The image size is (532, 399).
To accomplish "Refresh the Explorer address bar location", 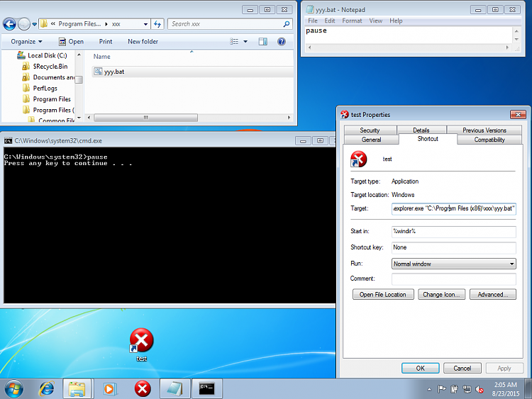I will tap(157, 24).
